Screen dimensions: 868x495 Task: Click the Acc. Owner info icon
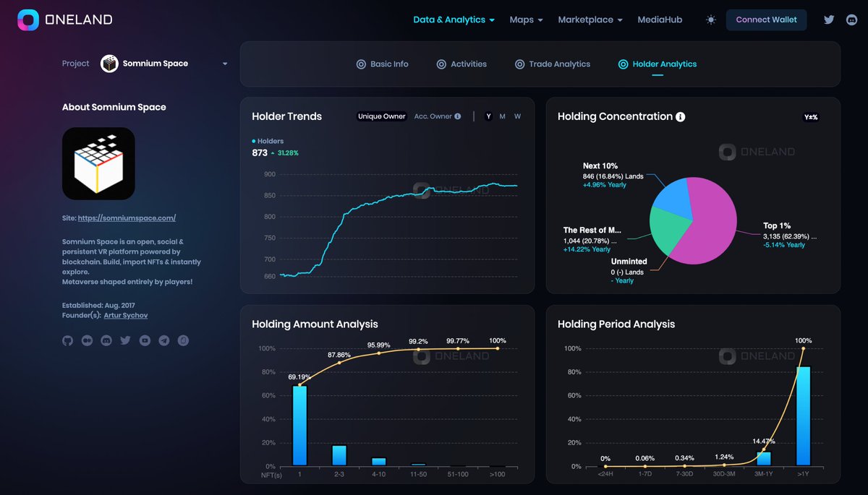pyautogui.click(x=458, y=116)
